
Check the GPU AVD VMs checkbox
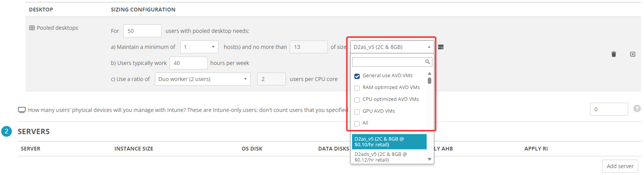click(x=357, y=112)
